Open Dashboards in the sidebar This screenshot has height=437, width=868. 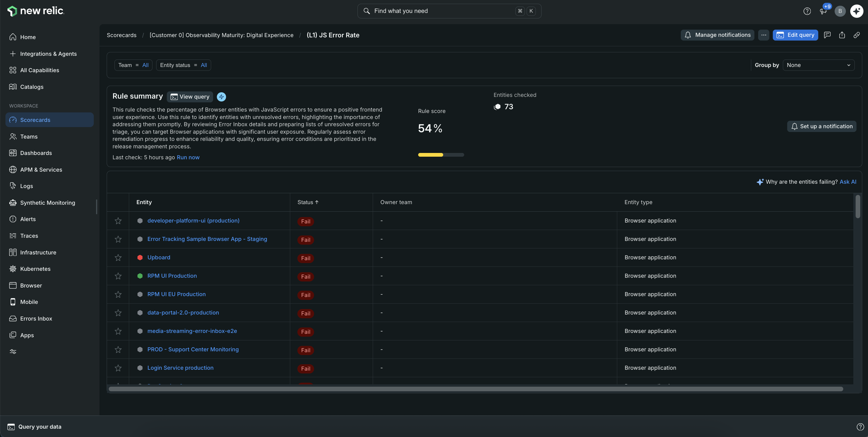coord(49,153)
